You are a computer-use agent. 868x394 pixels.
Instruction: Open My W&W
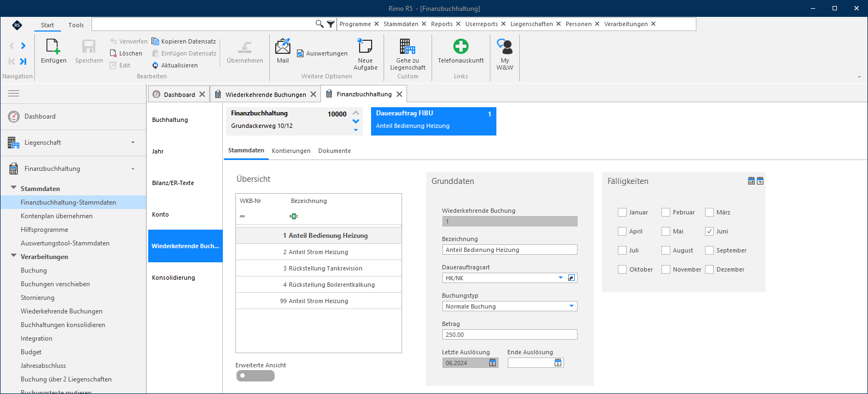click(505, 54)
